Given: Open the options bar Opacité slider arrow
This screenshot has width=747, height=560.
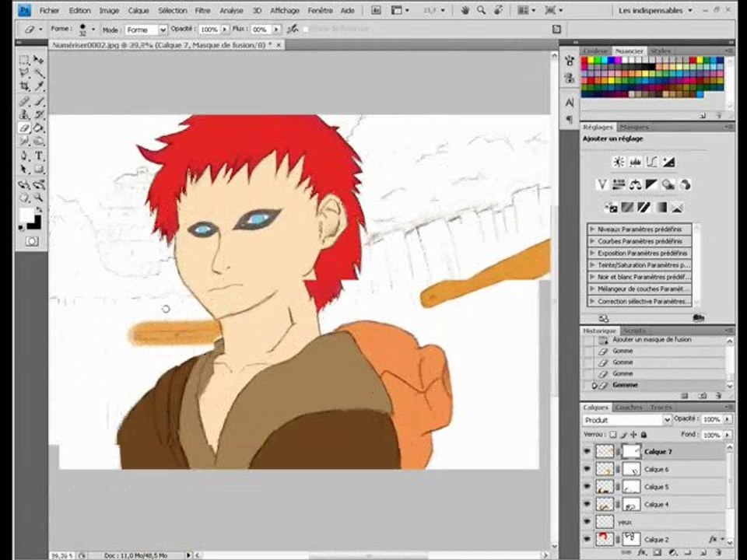Looking at the screenshot, I should (225, 30).
